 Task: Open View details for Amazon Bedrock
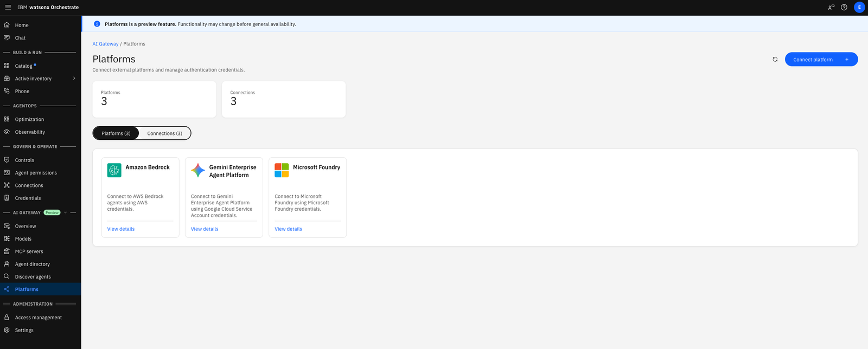pyautogui.click(x=121, y=229)
